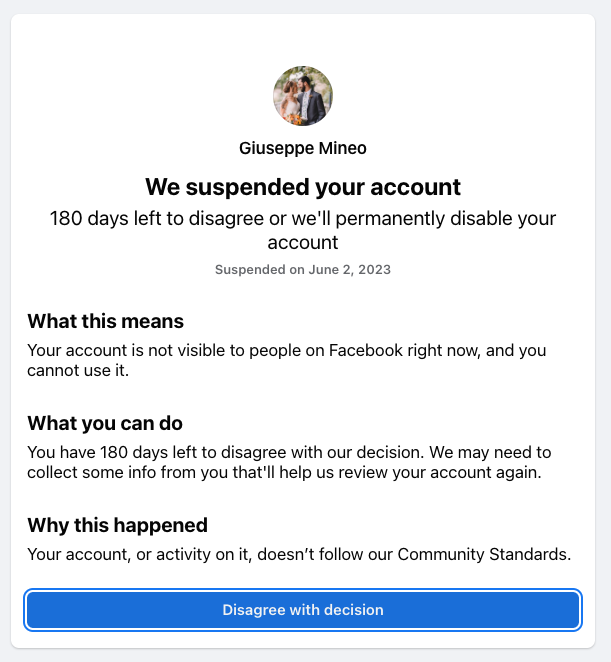Click the Disagree with decision button
Image resolution: width=611 pixels, height=662 pixels.
tap(303, 610)
